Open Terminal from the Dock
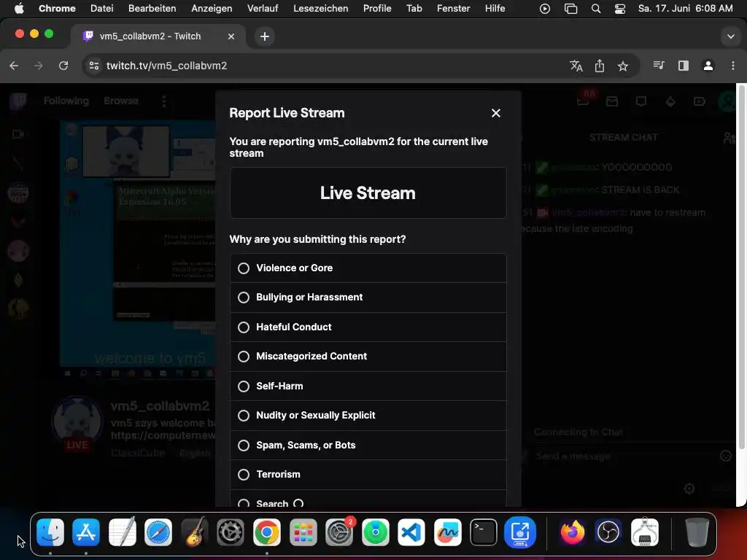Screen dimensions: 747x560 [484, 532]
